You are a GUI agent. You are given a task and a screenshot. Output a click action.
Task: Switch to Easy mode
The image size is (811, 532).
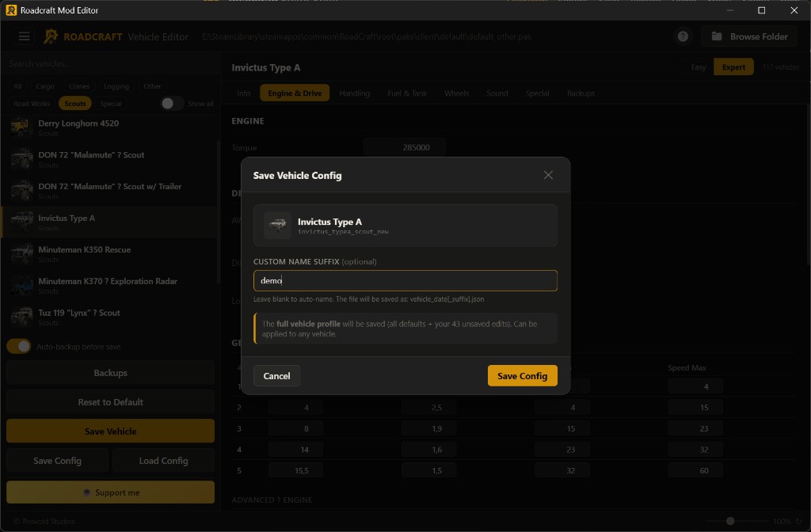pyautogui.click(x=699, y=67)
